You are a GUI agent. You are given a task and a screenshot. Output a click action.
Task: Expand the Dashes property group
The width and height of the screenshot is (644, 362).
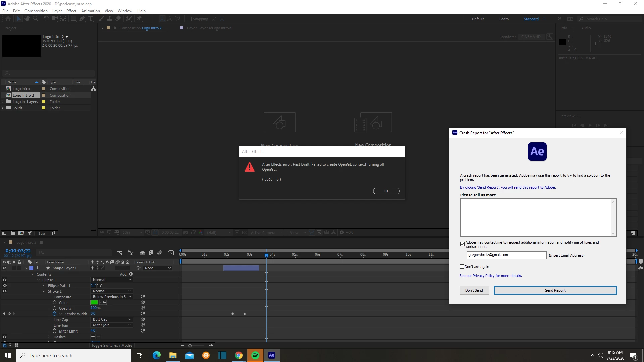[x=49, y=337]
